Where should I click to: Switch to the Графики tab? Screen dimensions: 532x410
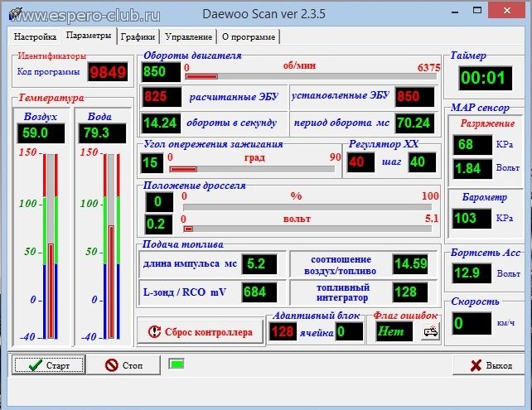pyautogui.click(x=138, y=36)
